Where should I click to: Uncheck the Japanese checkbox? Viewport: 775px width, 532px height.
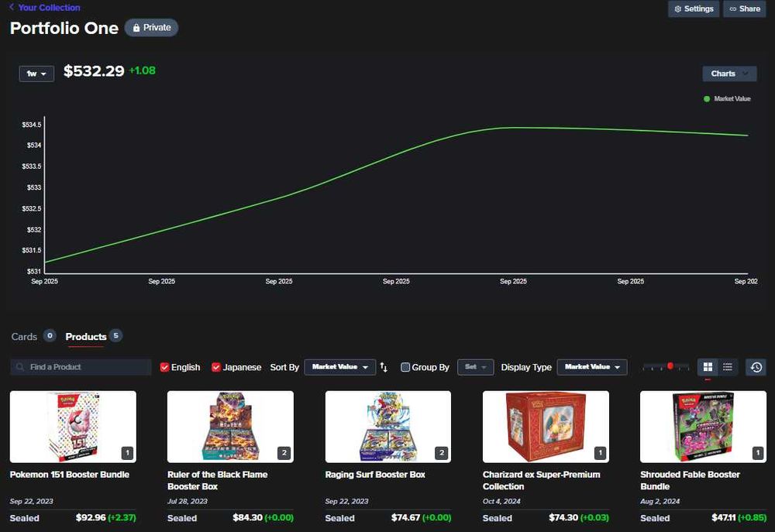pos(216,367)
